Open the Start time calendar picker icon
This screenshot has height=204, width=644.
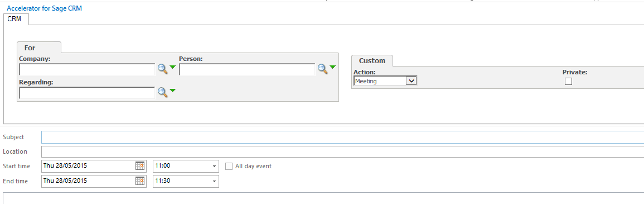click(140, 166)
